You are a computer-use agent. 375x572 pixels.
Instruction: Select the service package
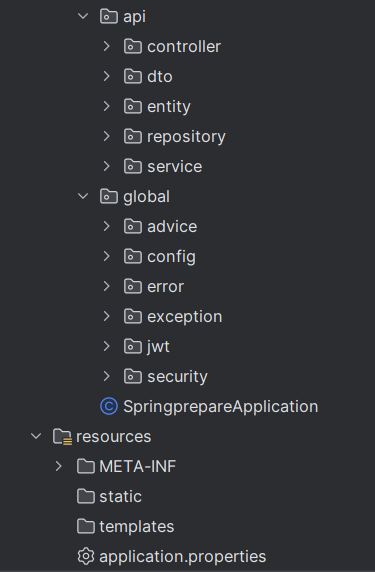click(x=174, y=166)
